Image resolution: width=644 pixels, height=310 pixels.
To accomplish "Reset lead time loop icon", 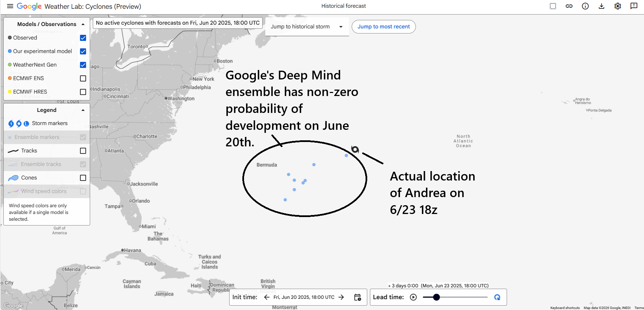I will coord(497,297).
